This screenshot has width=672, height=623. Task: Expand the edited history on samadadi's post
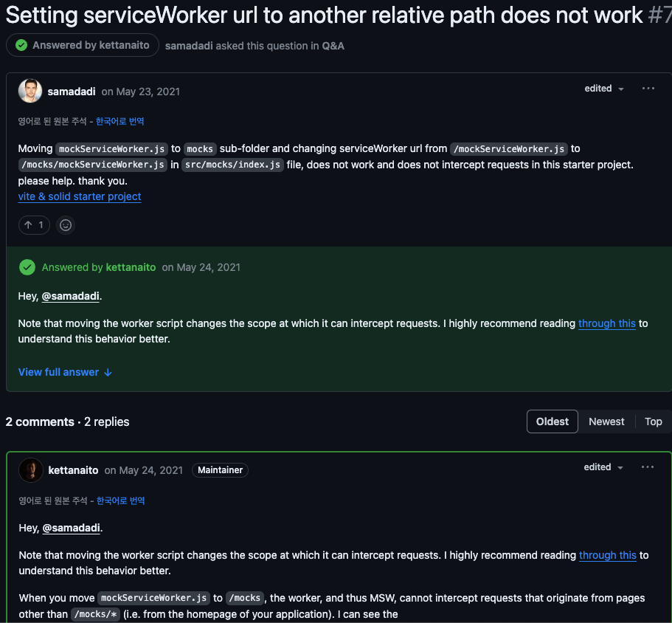(x=604, y=89)
